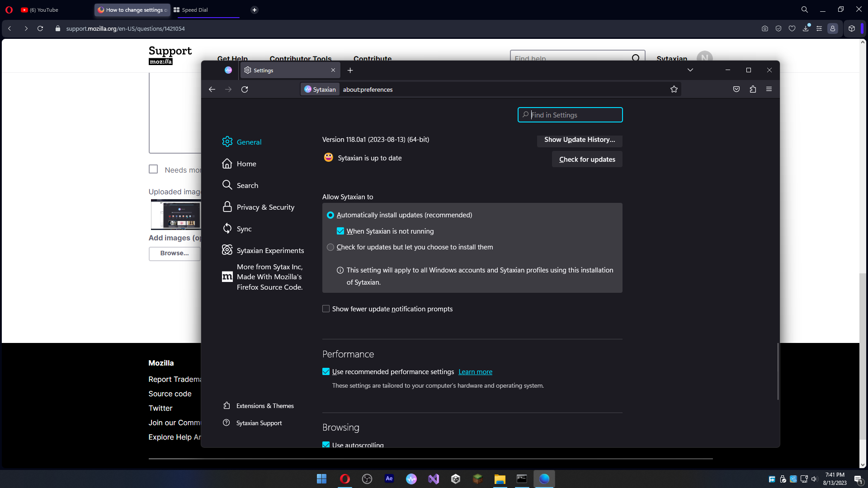Click Opera shield protection icon

778,28
